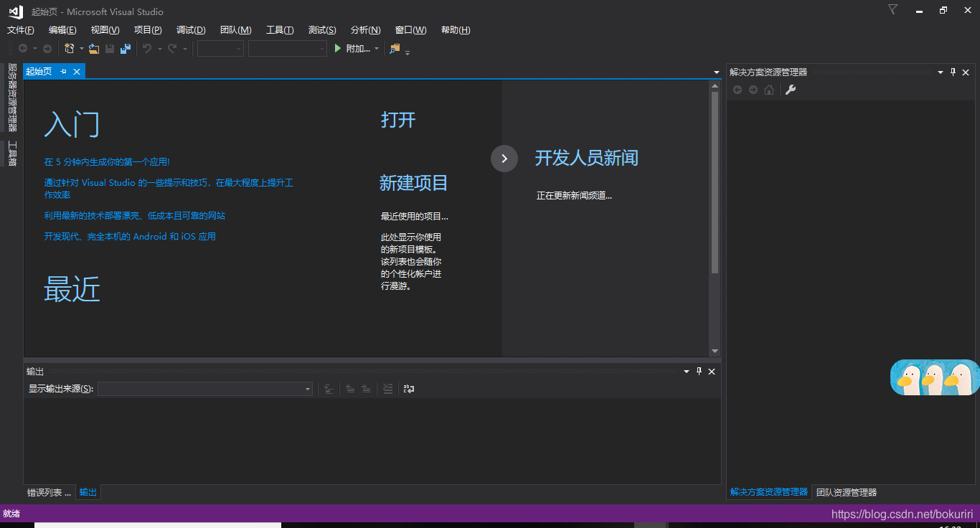This screenshot has height=528, width=980.
Task: Click the 利用最新的技术部署漂亮 website link
Action: [x=135, y=215]
